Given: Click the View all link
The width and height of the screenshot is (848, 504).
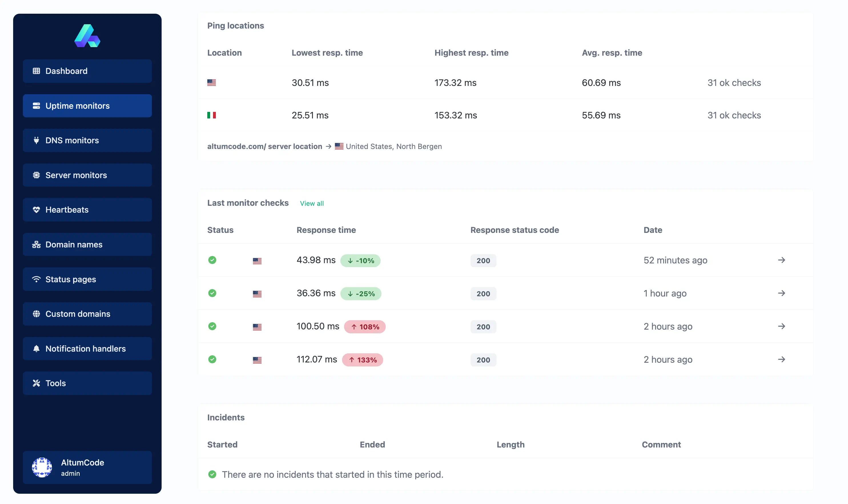Looking at the screenshot, I should pos(312,203).
